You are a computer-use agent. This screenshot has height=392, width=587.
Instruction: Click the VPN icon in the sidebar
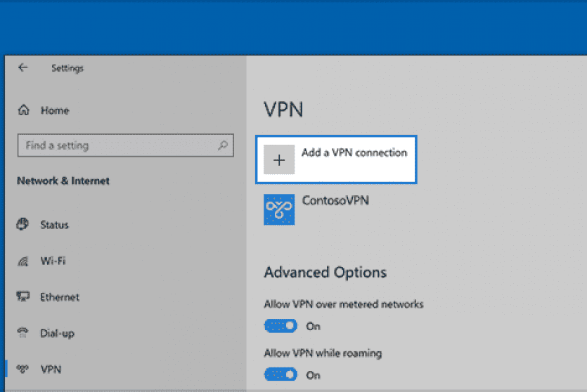[23, 369]
